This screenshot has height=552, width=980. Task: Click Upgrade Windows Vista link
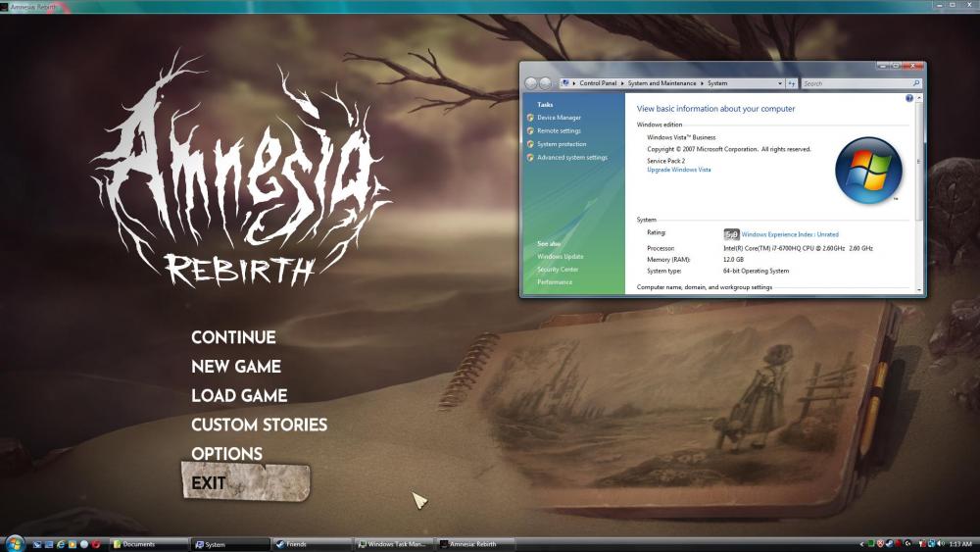point(679,170)
